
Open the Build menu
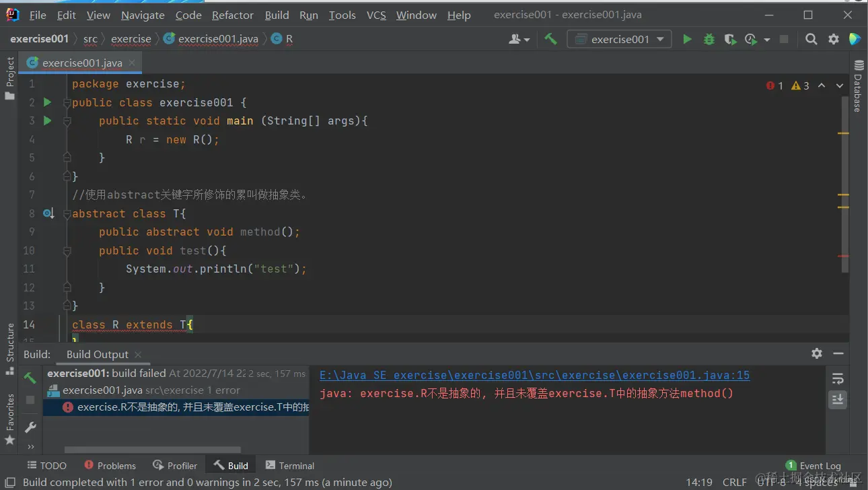click(x=277, y=15)
